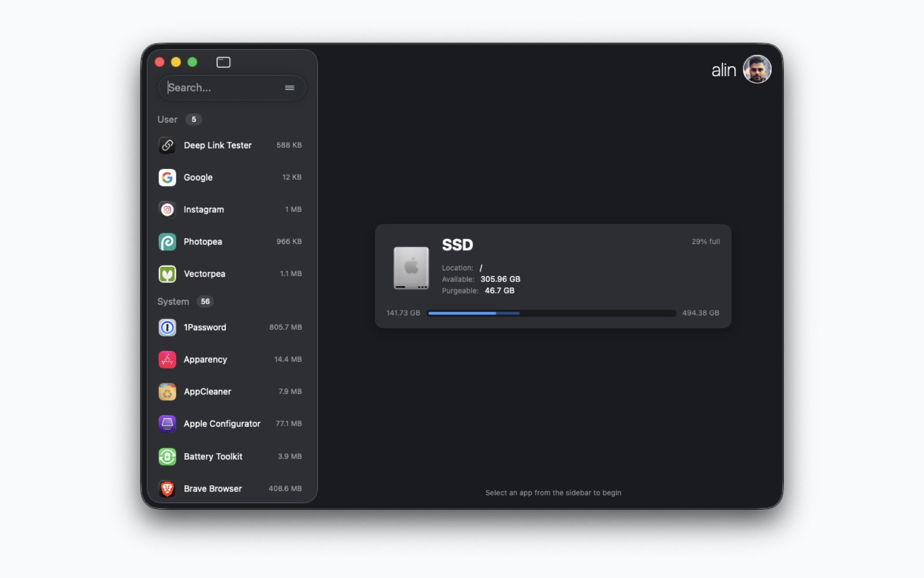
Task: Click the Available 305.96 GB value
Action: click(x=500, y=279)
